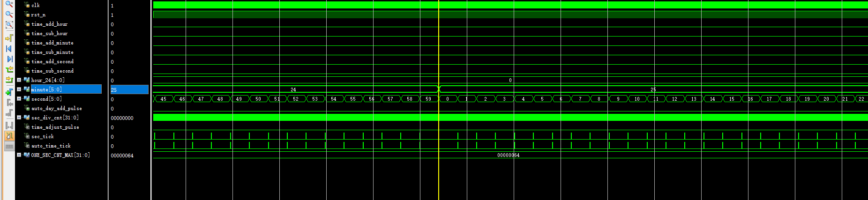868x200 pixels.
Task: Select the rst_n signal
Action: coord(38,15)
